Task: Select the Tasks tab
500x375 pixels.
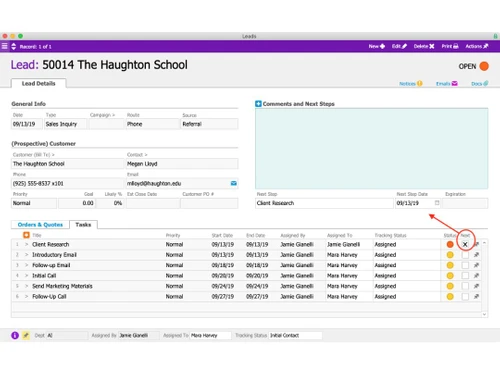Action: 83,225
